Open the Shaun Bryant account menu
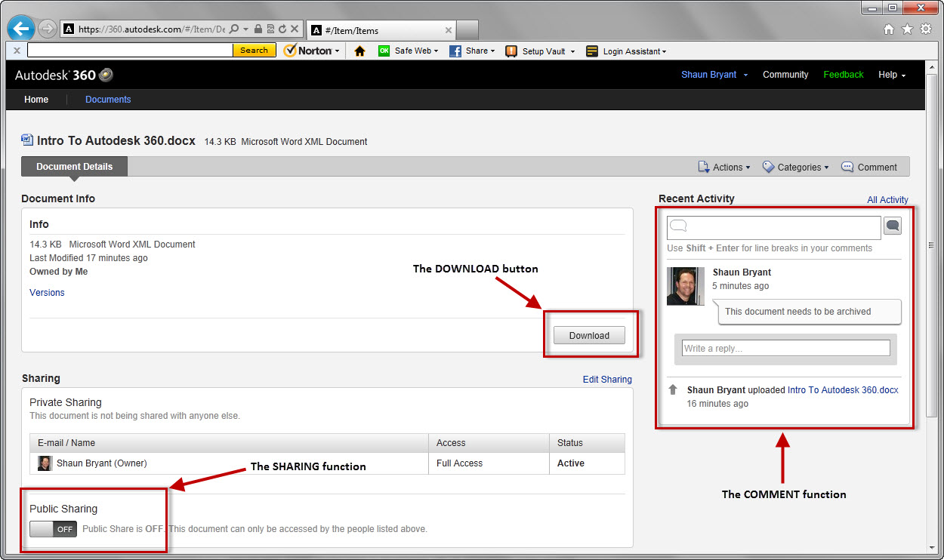This screenshot has width=944, height=560. [714, 75]
